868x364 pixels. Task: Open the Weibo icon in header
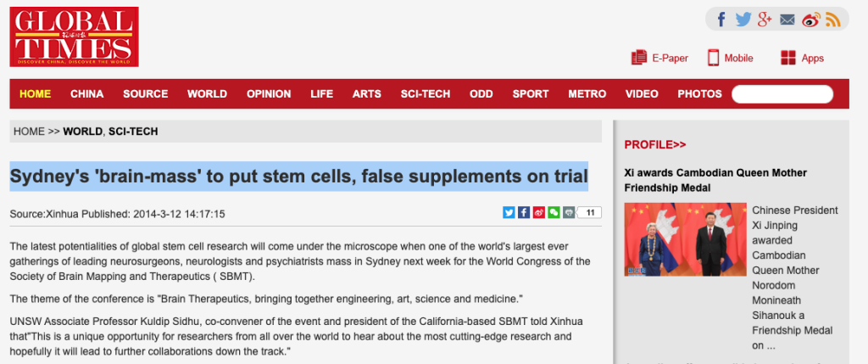click(x=811, y=20)
